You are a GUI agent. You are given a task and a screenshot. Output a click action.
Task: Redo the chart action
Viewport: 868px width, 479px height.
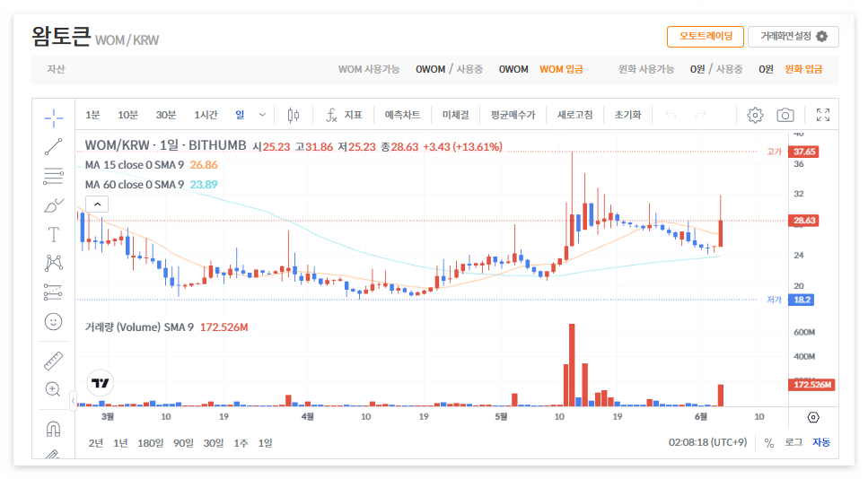pyautogui.click(x=701, y=115)
